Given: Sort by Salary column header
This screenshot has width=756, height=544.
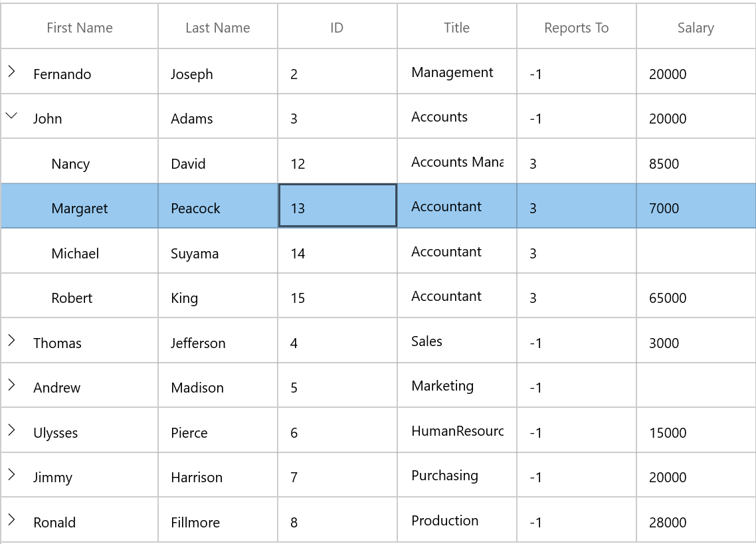Looking at the screenshot, I should (x=696, y=28).
